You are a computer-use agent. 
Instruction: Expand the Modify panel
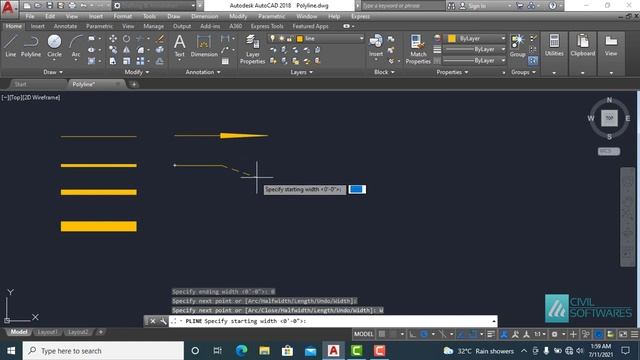tap(137, 72)
